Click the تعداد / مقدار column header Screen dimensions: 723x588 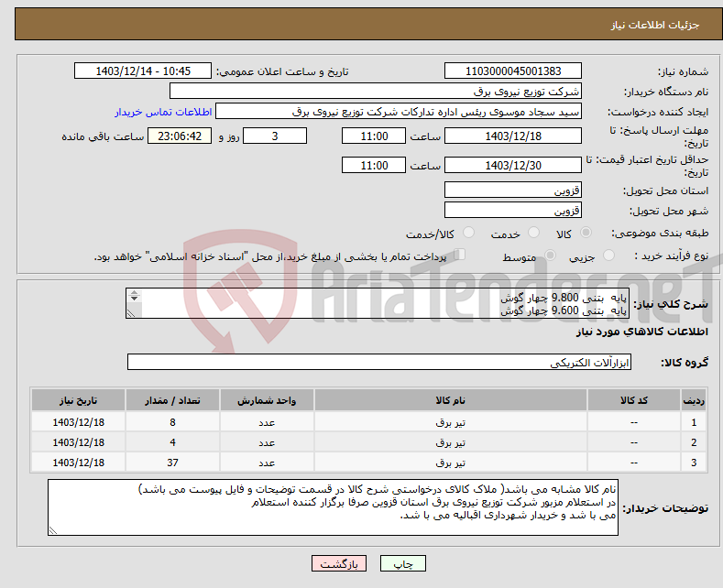pyautogui.click(x=172, y=400)
